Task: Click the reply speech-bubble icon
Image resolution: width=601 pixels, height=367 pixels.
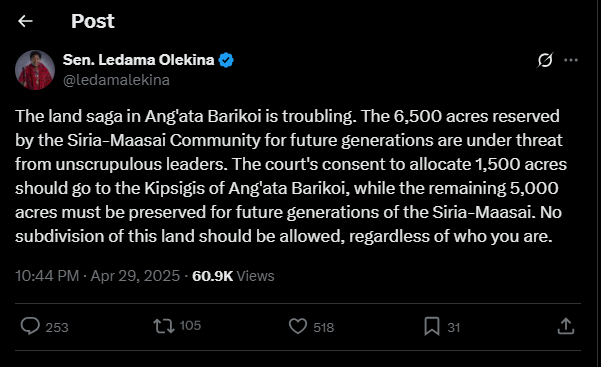Action: pos(30,326)
